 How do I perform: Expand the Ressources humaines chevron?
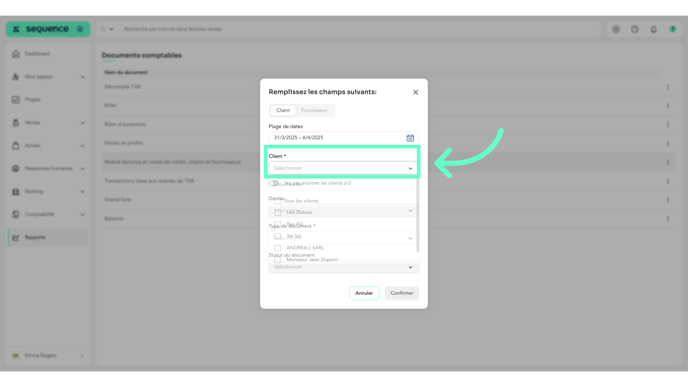(x=82, y=169)
